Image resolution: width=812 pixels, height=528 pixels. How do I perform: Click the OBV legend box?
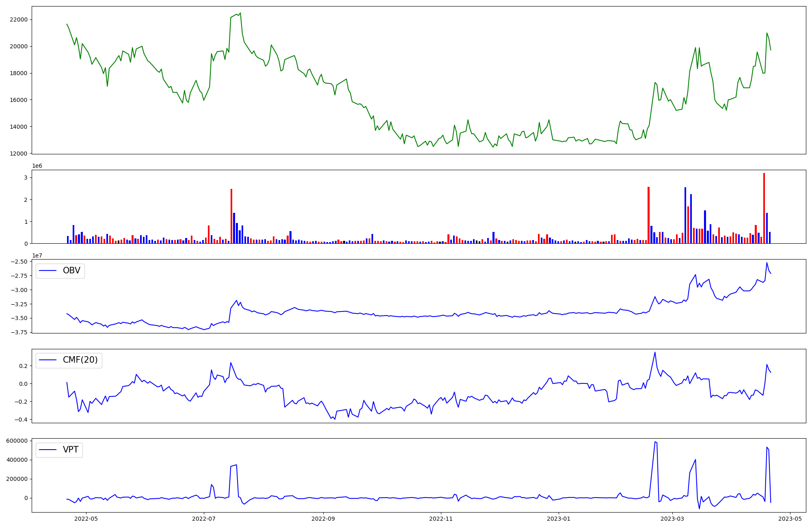[x=60, y=270]
